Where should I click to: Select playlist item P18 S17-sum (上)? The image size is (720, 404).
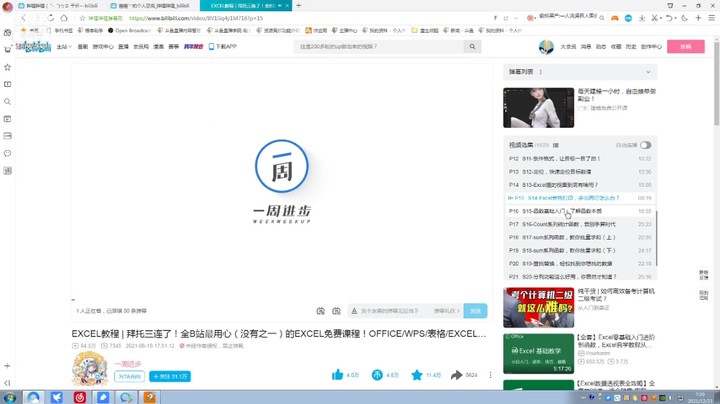pyautogui.click(x=580, y=237)
